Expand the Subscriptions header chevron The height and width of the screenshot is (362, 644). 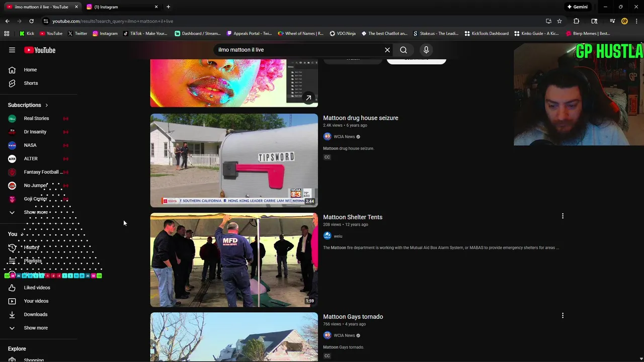[46, 105]
